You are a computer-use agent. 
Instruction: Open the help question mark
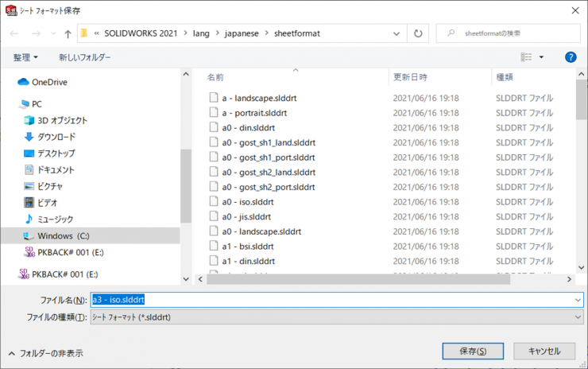pos(571,57)
